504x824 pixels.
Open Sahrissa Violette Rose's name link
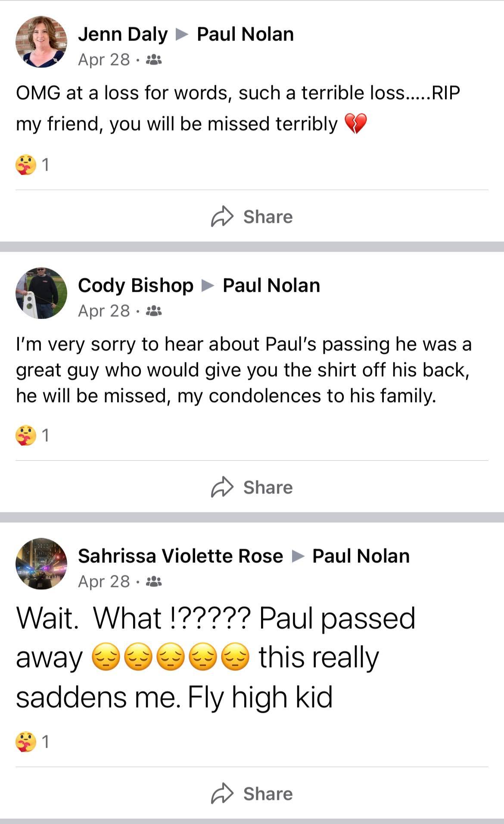[180, 556]
